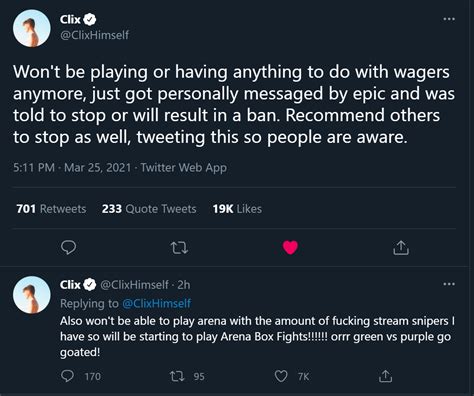Open the more options menu on main tweet
Image resolution: width=474 pixels, height=396 pixels.
coord(449,19)
